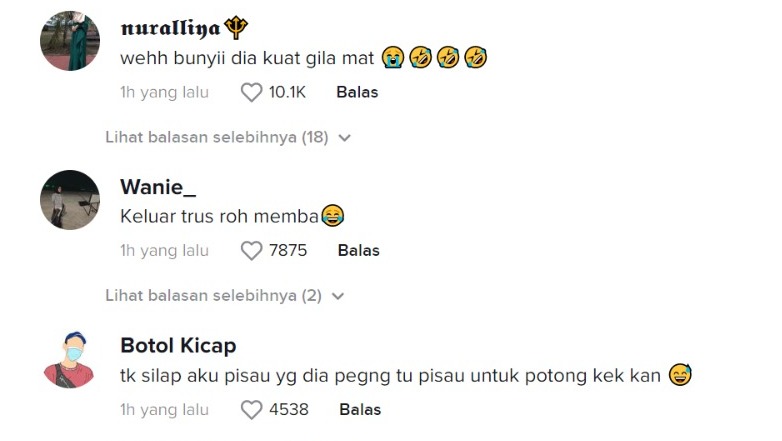This screenshot has width=782, height=441.
Task: Expand the 18 more replies chevron
Action: coord(345,138)
